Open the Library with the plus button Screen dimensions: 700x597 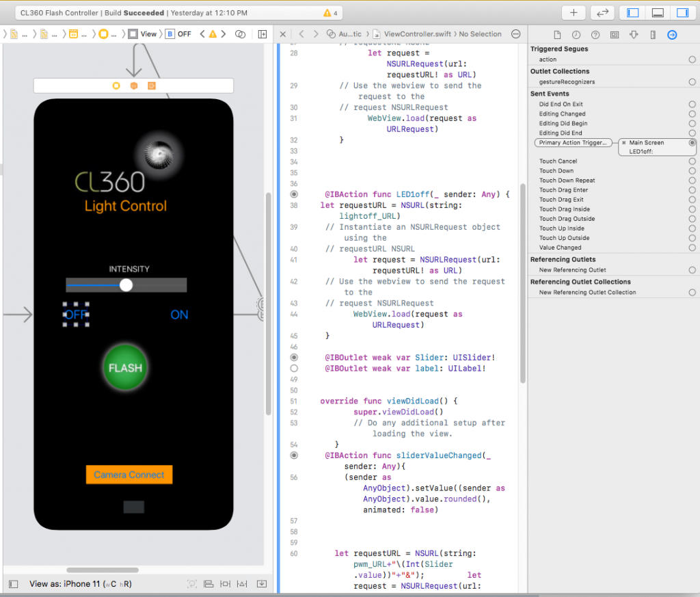point(574,13)
